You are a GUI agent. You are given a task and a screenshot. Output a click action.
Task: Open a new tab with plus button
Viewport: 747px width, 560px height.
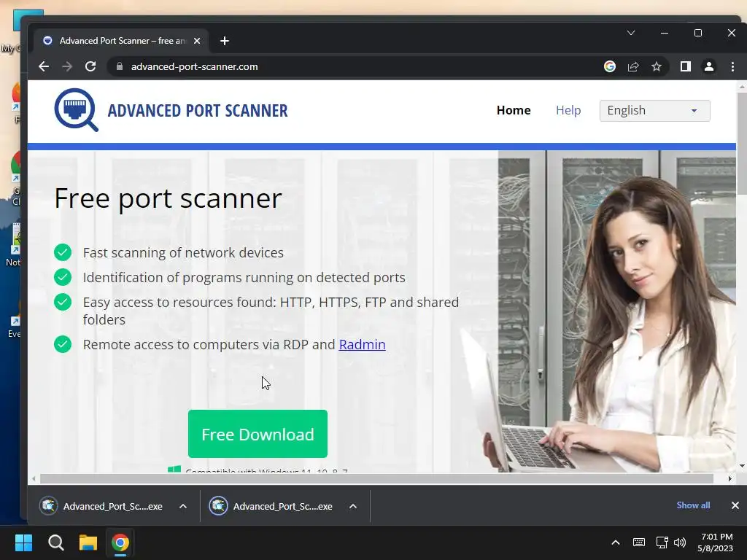point(225,41)
